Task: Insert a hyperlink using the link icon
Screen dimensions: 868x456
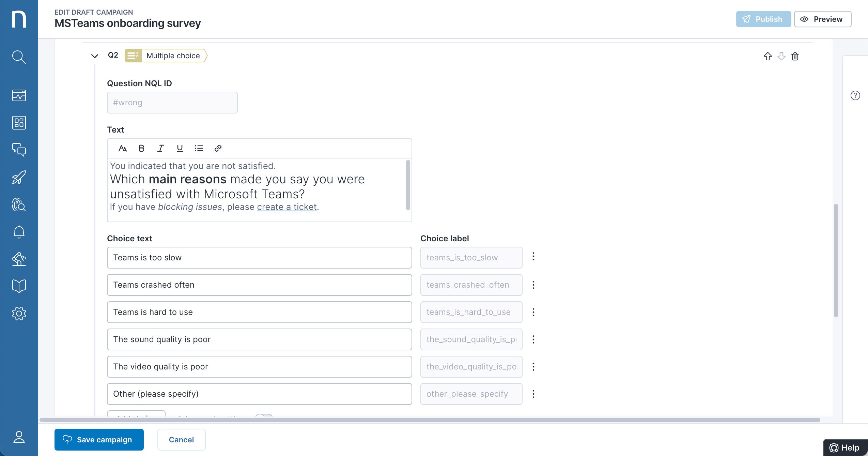Action: pyautogui.click(x=218, y=148)
